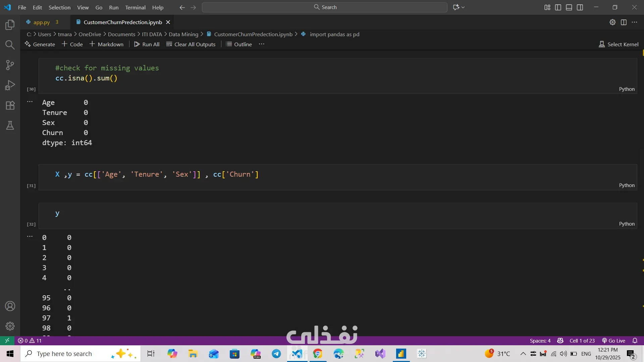Toggle the Secondary Side Bar layout button
644x362 pixels.
click(x=580, y=7)
